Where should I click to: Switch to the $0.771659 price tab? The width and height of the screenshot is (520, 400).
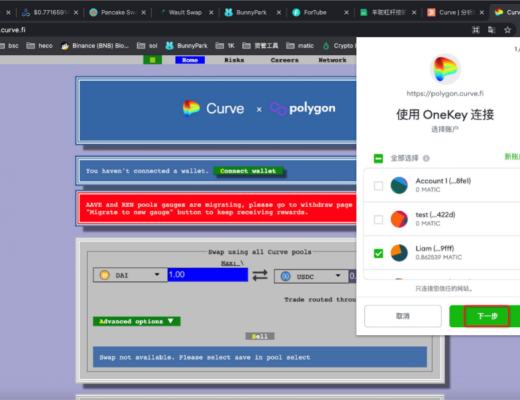46,13
